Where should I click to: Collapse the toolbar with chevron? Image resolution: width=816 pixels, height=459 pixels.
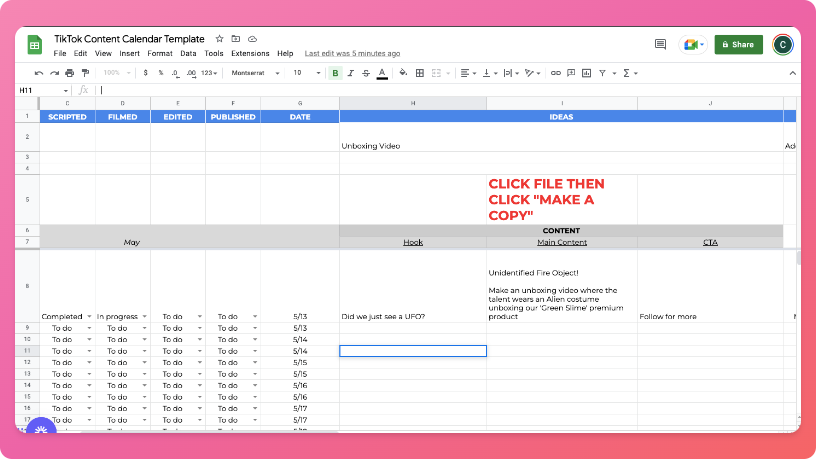(793, 73)
